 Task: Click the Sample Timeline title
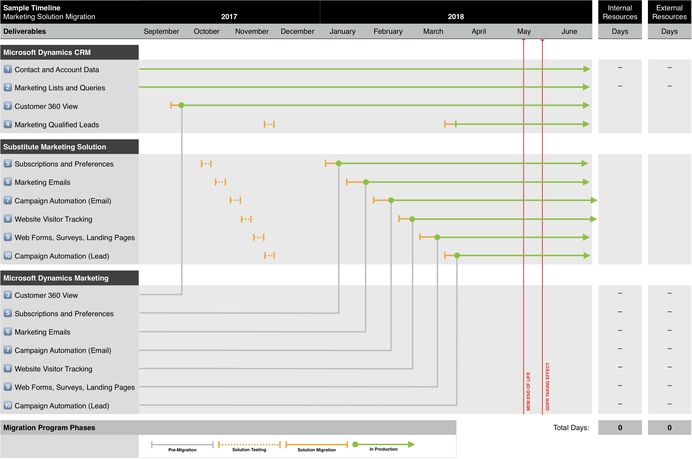pyautogui.click(x=32, y=8)
